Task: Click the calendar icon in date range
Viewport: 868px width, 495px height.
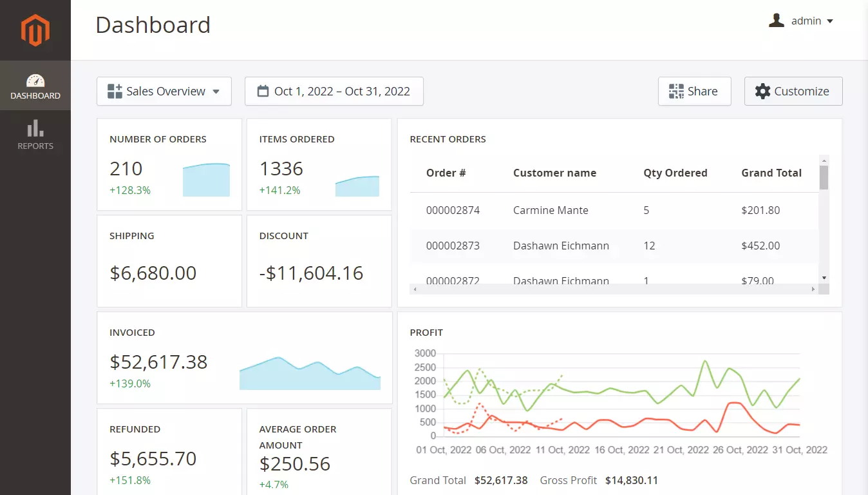Action: (263, 91)
